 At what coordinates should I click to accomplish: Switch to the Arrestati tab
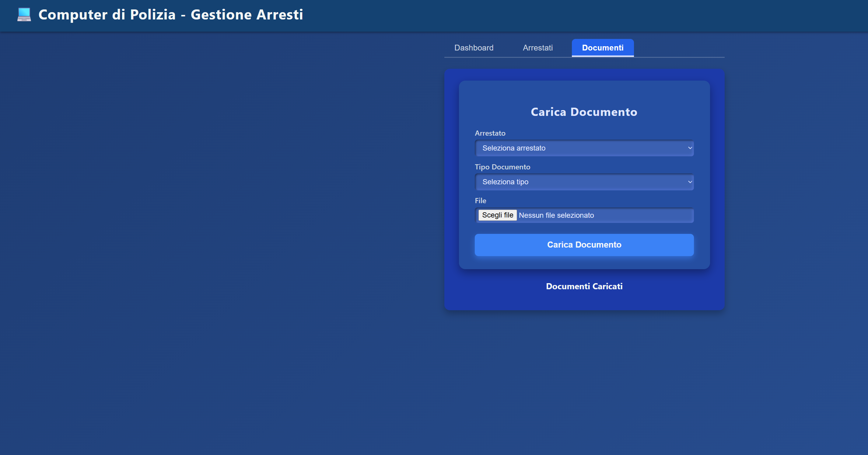(x=537, y=48)
